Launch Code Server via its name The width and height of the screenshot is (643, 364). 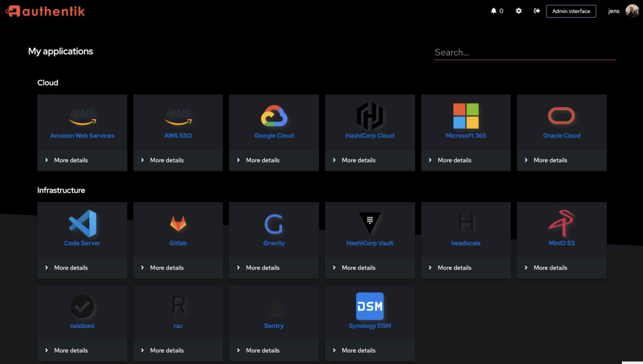point(82,243)
